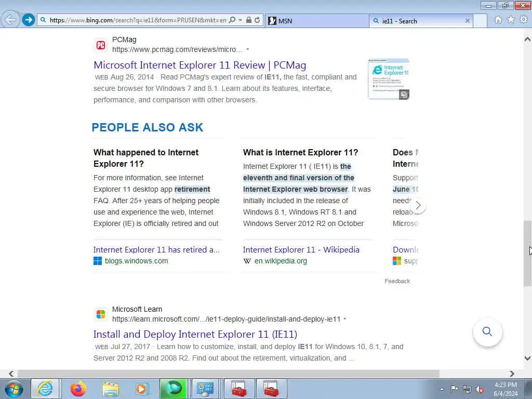
Task: Open a new blank tab
Action: [480, 21]
